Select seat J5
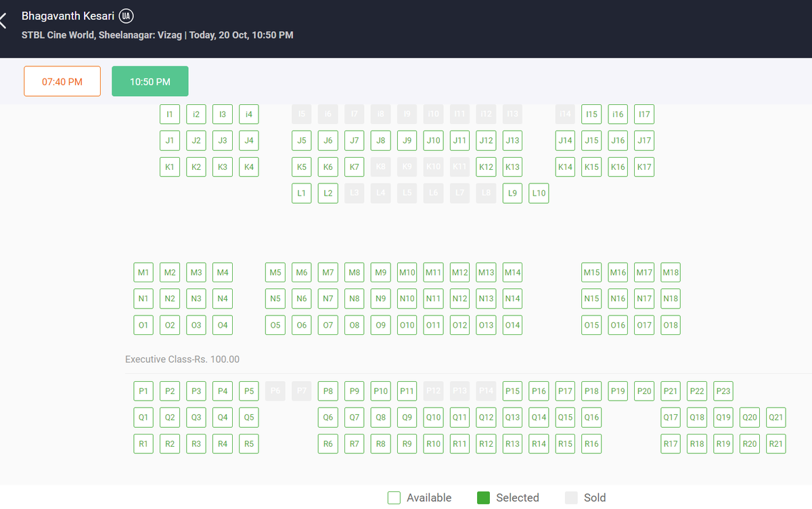The width and height of the screenshot is (812, 509). pyautogui.click(x=302, y=141)
